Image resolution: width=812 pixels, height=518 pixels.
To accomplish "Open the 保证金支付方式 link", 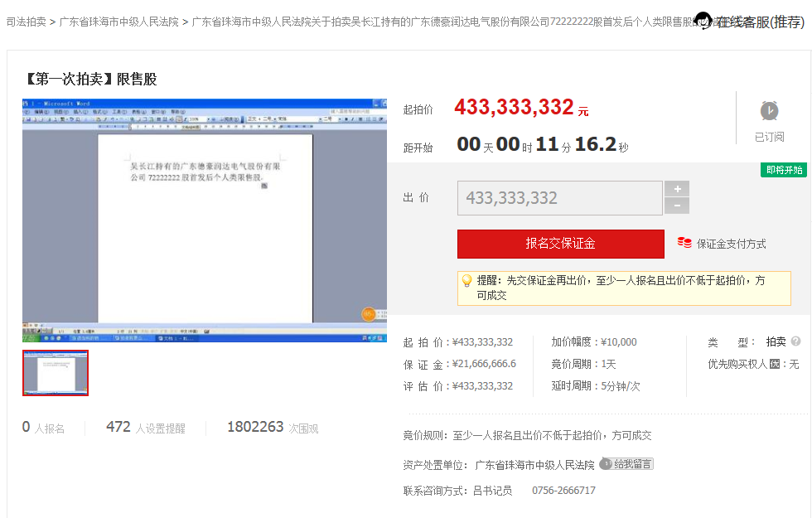I will pos(731,244).
